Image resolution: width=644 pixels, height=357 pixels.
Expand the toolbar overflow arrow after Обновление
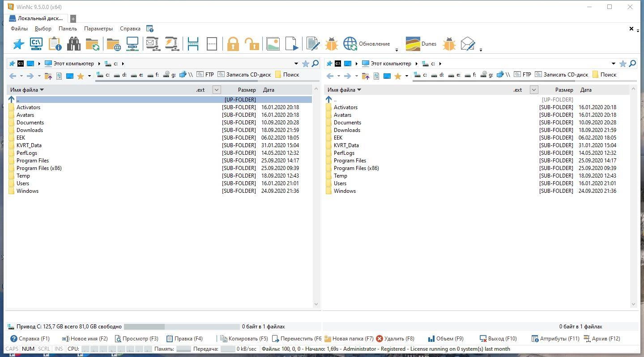(x=397, y=50)
